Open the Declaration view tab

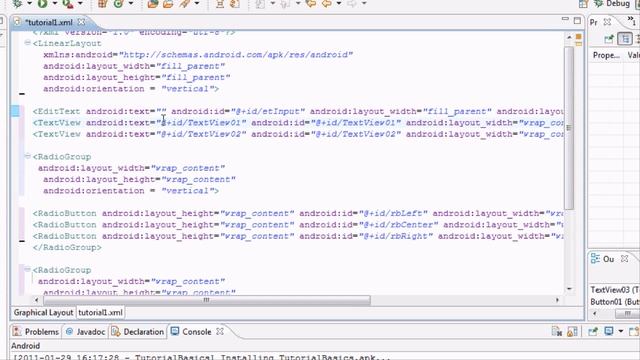pyautogui.click(x=138, y=332)
